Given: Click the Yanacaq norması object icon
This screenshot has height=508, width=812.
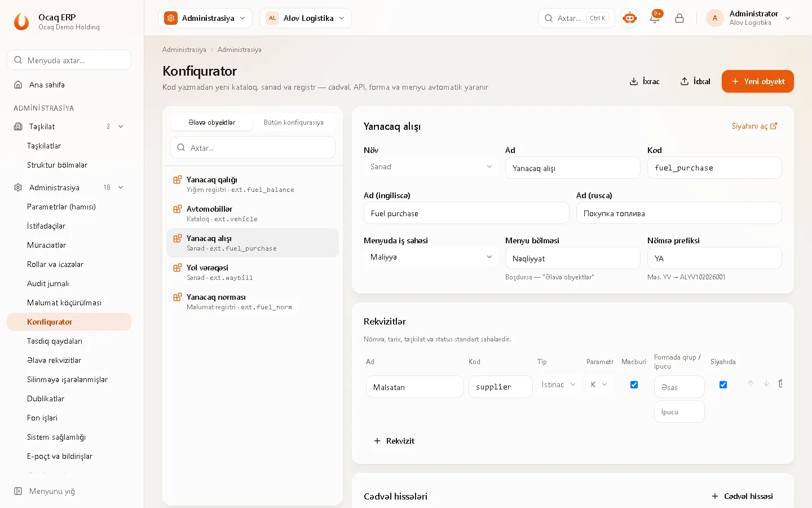Looking at the screenshot, I should tap(177, 297).
